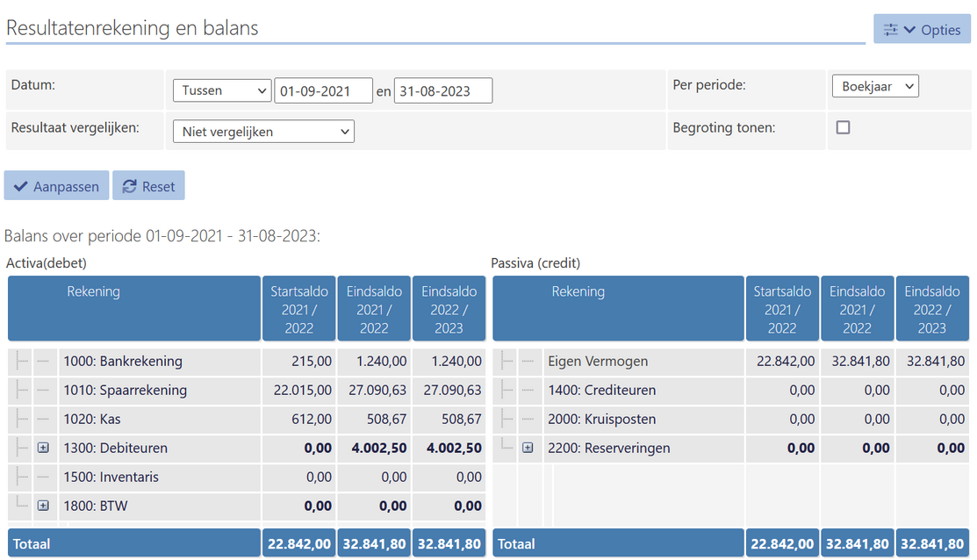Click the Reset button
This screenshot has height=560, width=977.
[148, 186]
